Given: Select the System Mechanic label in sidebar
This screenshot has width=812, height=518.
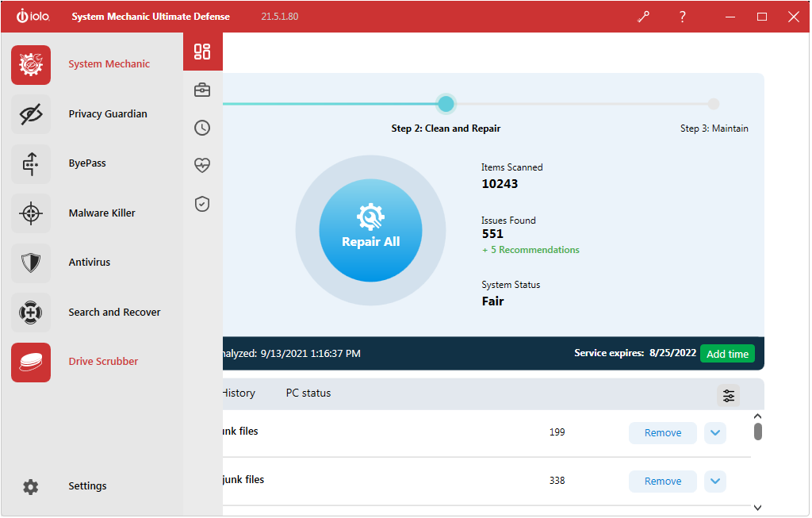Looking at the screenshot, I should click(109, 64).
